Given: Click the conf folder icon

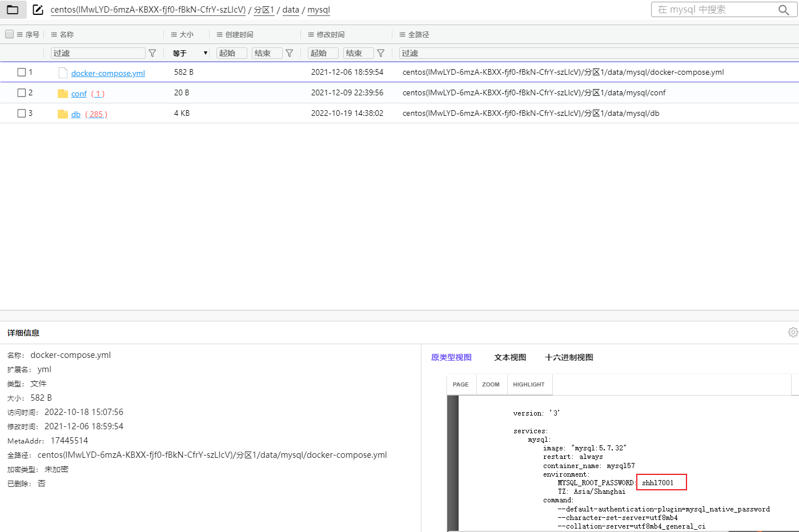Looking at the screenshot, I should coord(63,94).
